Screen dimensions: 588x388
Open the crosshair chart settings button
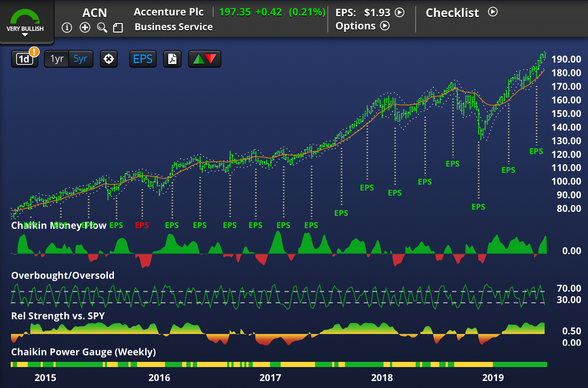tap(109, 59)
